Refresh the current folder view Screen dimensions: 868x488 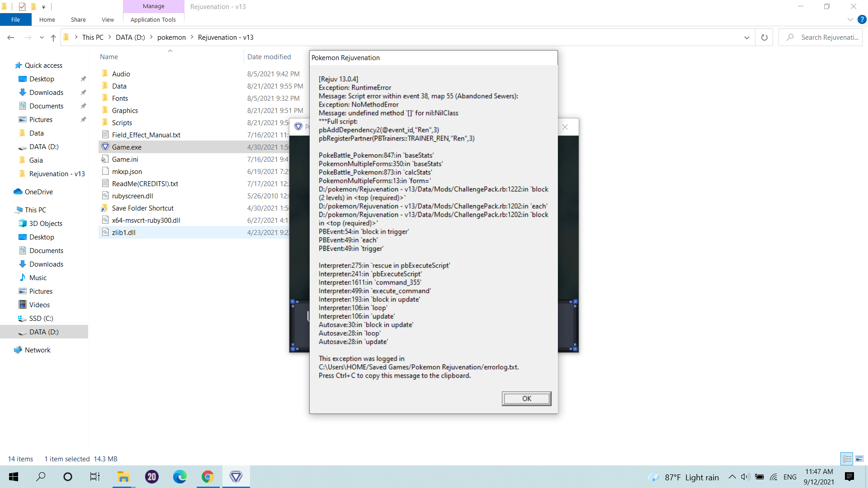pos(764,38)
